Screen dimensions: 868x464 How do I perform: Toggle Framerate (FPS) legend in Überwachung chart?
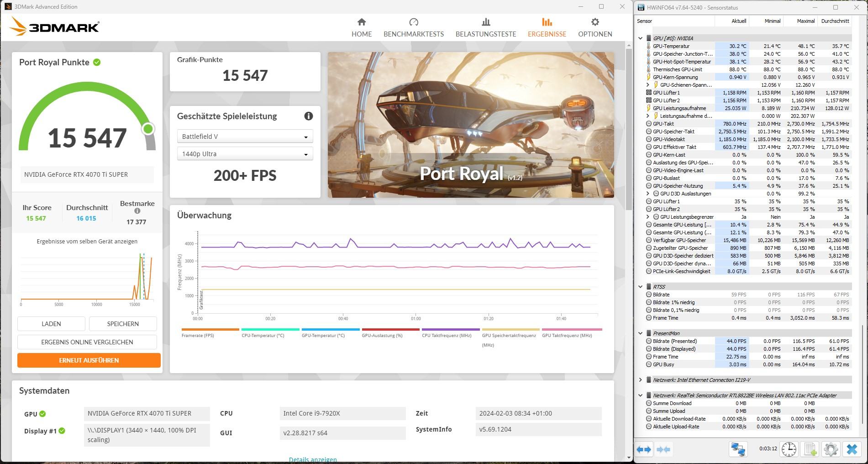tap(210, 333)
